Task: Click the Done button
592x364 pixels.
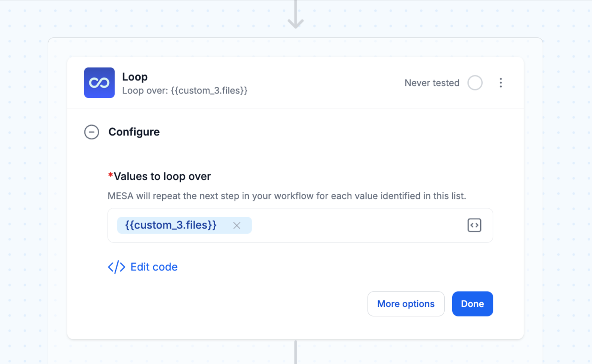Action: click(473, 304)
